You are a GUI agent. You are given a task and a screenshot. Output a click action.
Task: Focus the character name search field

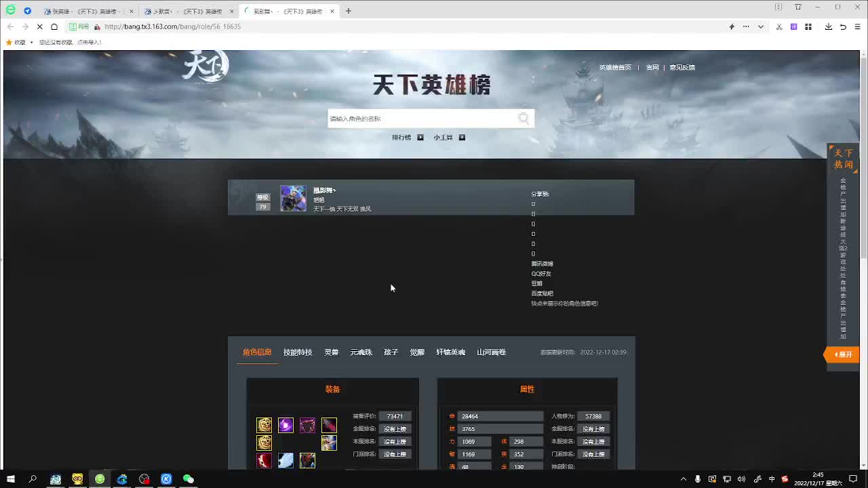[x=422, y=119]
